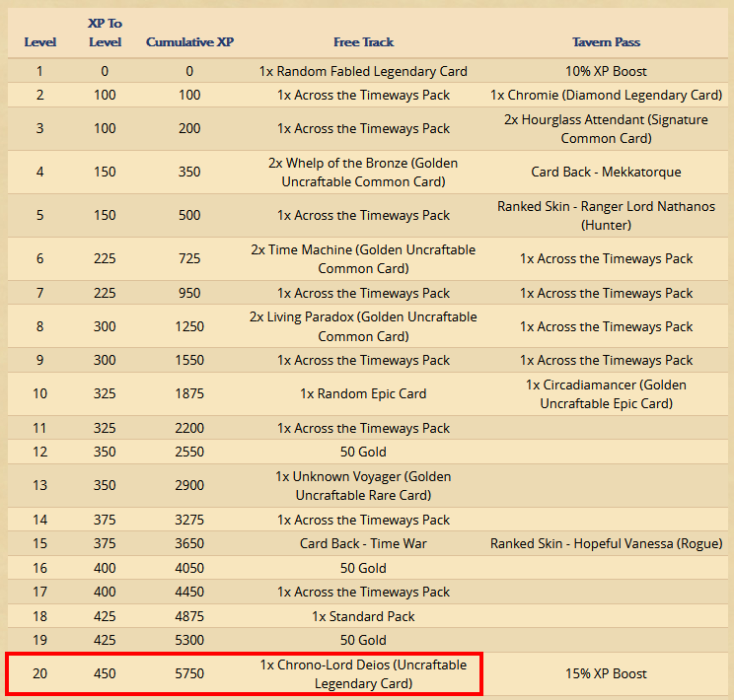Click cumulative XP value 1250
This screenshot has width=734, height=700.
(189, 326)
